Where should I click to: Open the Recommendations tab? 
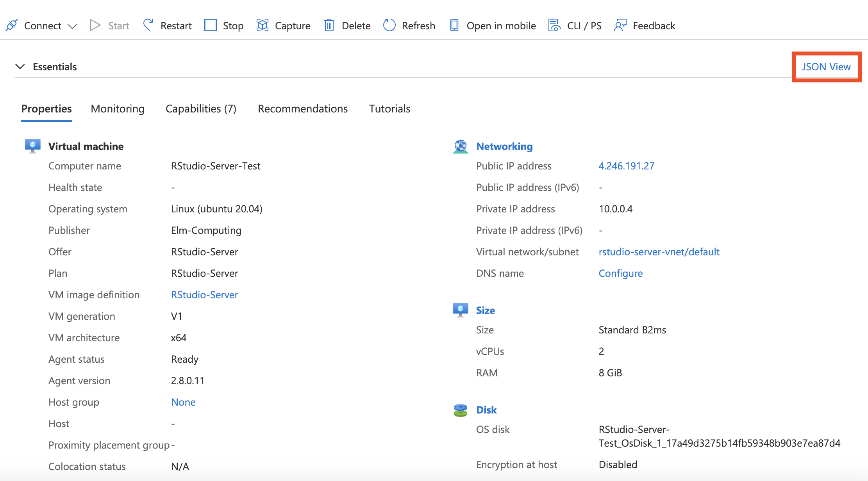point(302,109)
